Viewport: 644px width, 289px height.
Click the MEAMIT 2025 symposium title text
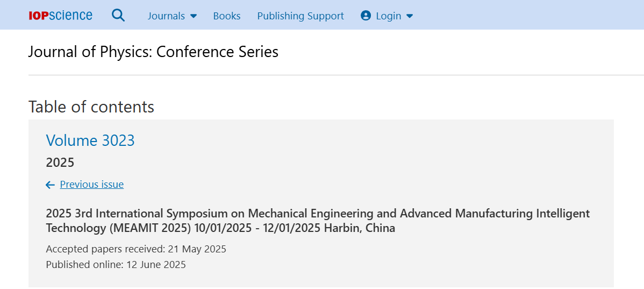[318, 221]
